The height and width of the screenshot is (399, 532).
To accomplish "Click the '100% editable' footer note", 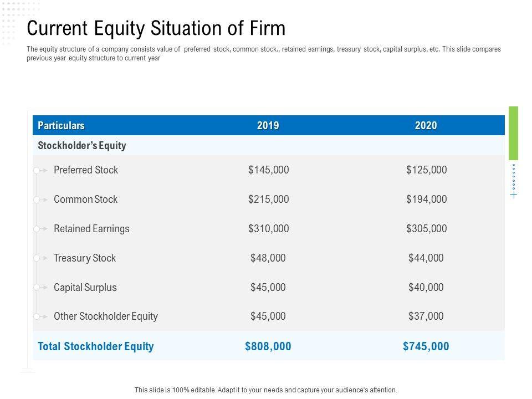I will 266,390.
